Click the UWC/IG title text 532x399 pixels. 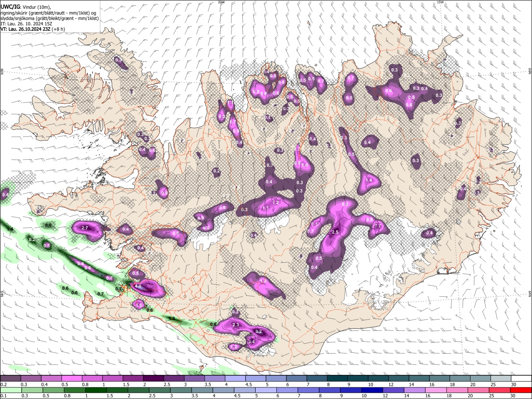coord(10,6)
